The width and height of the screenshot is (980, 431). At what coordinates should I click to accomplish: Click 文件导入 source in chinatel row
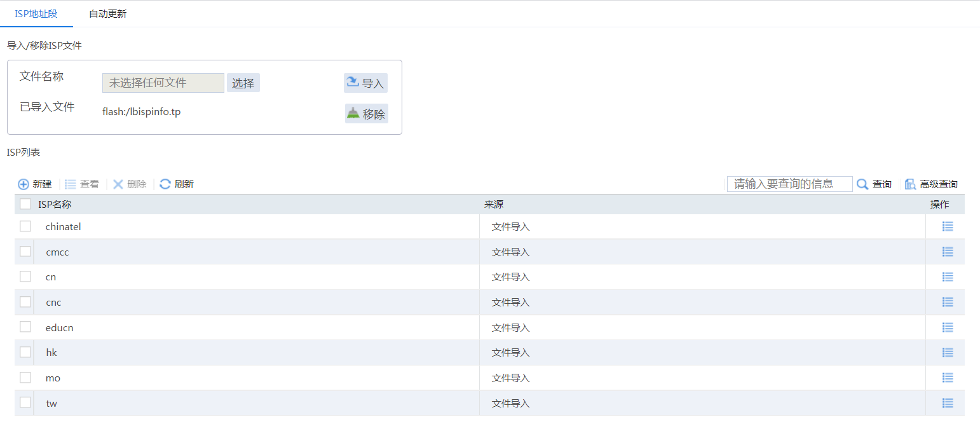(x=510, y=226)
